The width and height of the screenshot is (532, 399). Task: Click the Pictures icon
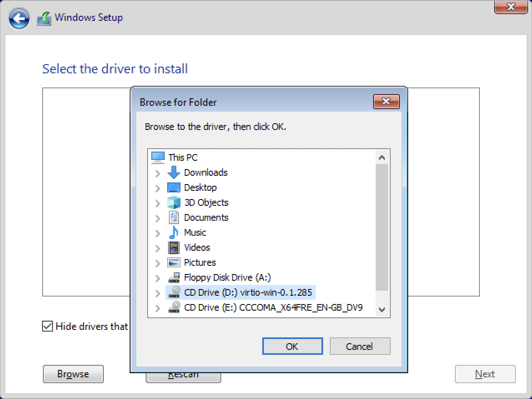[x=174, y=262]
